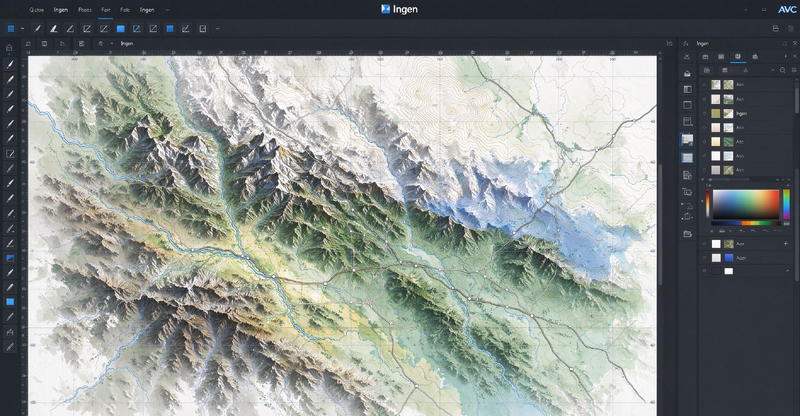Switch to the active underlined tab in right panel
Viewport: 800px width, 416px height.
tap(738, 57)
